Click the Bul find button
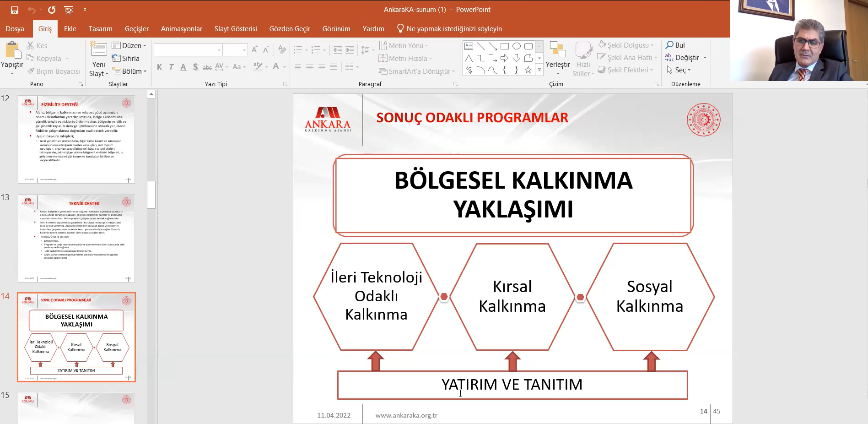The image size is (868, 424). click(x=675, y=45)
